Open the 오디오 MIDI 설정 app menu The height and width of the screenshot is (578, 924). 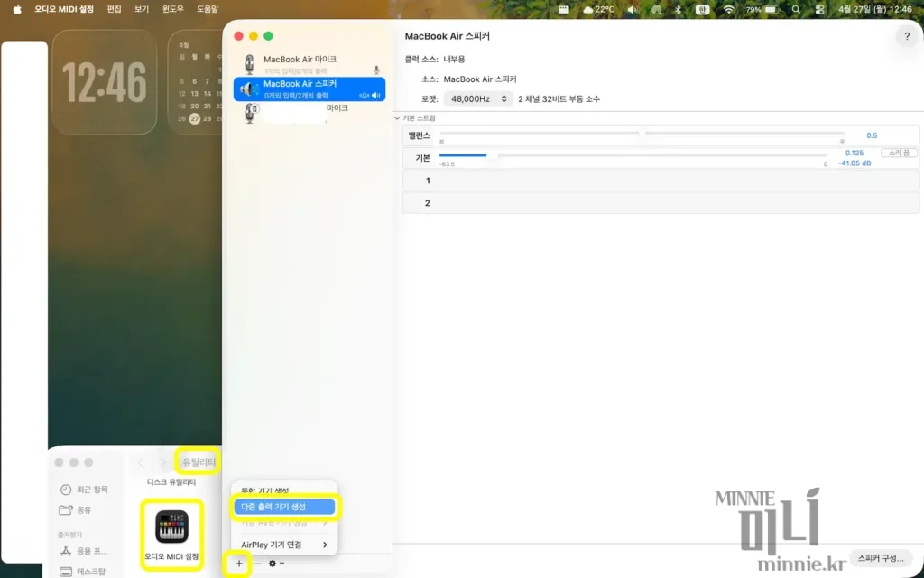click(x=64, y=9)
